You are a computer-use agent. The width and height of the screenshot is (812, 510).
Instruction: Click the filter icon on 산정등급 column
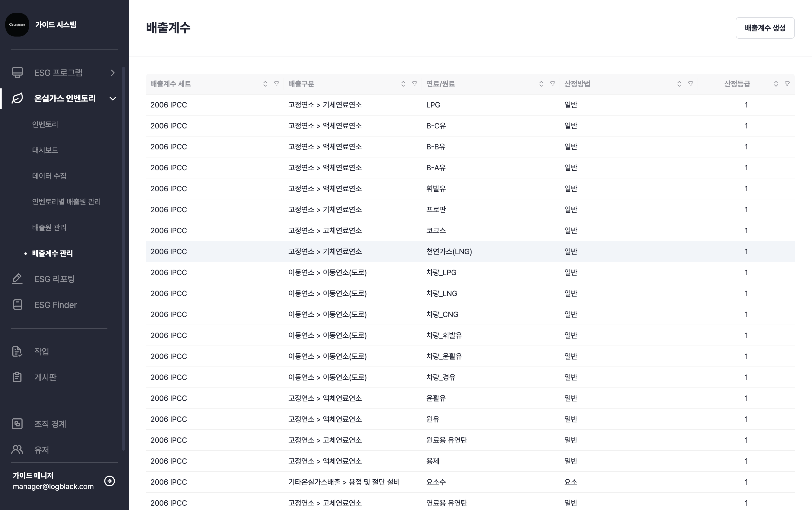coord(787,84)
